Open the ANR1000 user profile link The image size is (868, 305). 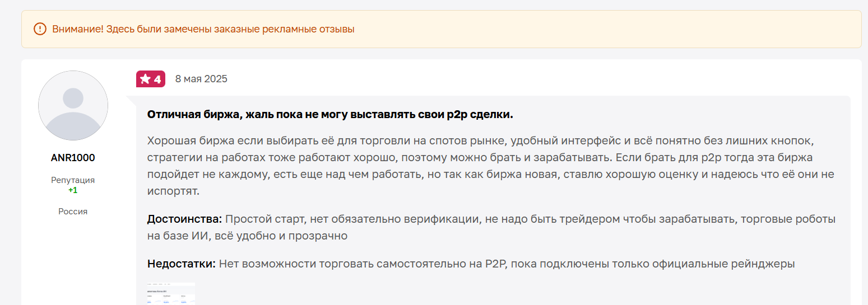pos(73,158)
